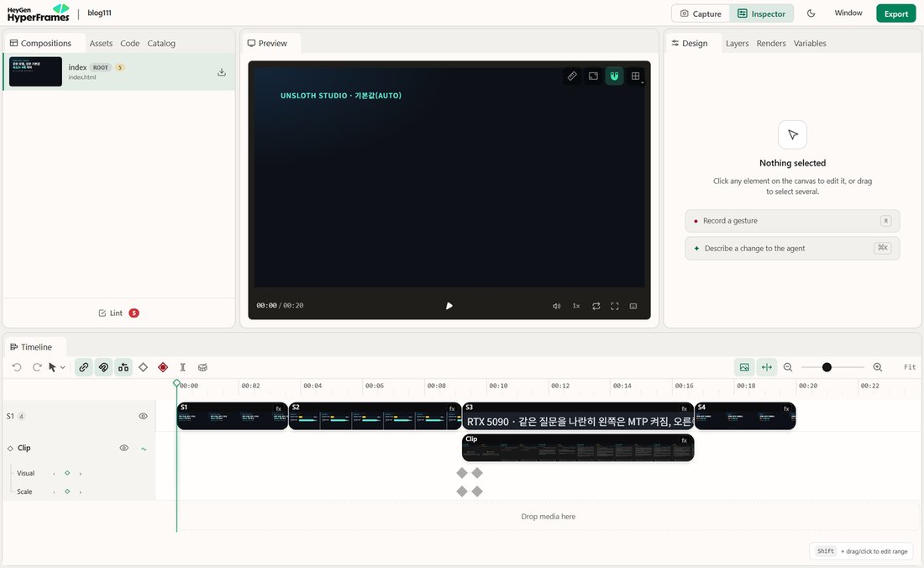Go to next Visual keyframe

80,473
